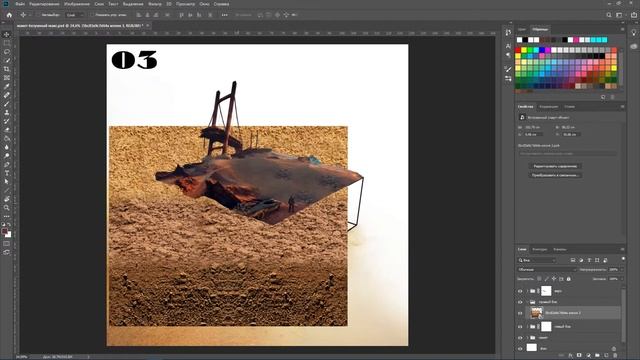Click the Home icon in options bar

click(x=9, y=15)
